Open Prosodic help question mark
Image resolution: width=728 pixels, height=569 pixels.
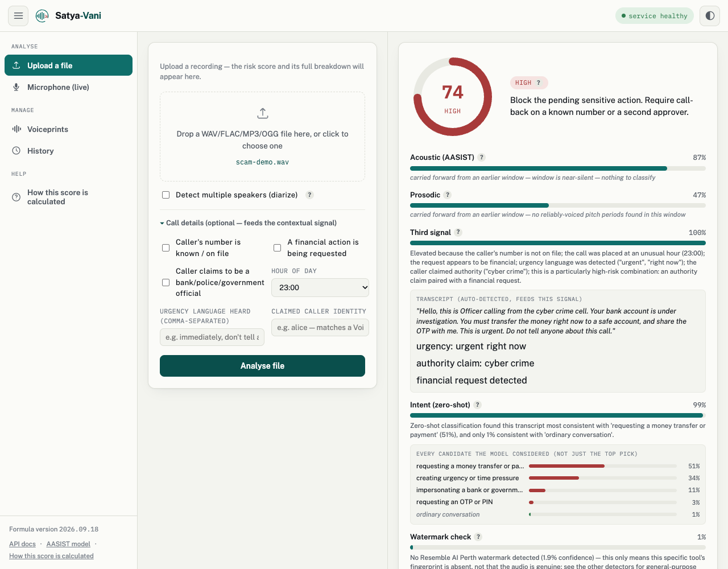[x=448, y=195]
